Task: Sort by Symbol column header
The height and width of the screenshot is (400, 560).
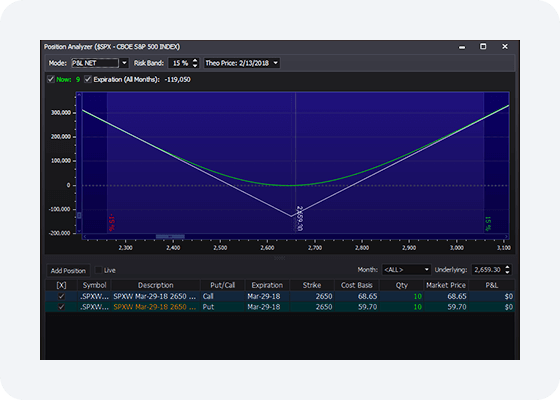Action: [94, 285]
